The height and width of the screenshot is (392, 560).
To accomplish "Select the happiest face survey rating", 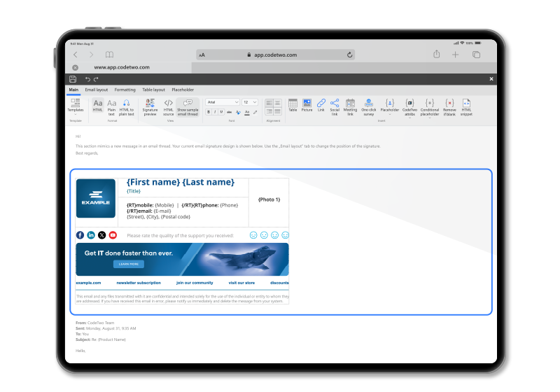I will click(285, 235).
